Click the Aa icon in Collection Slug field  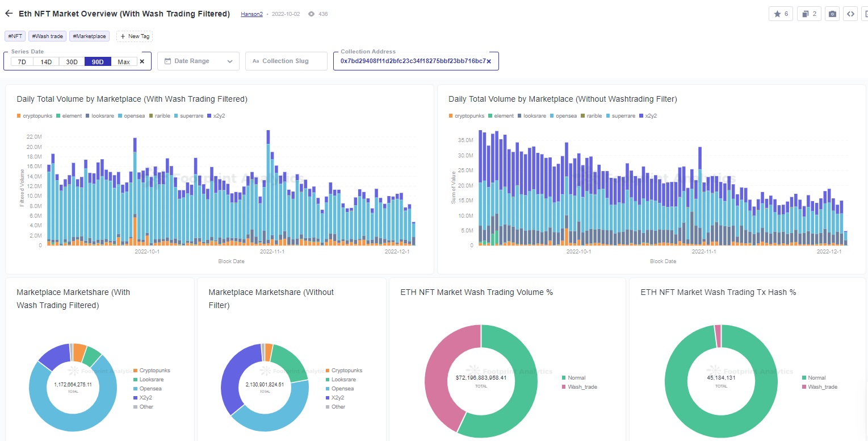(256, 61)
